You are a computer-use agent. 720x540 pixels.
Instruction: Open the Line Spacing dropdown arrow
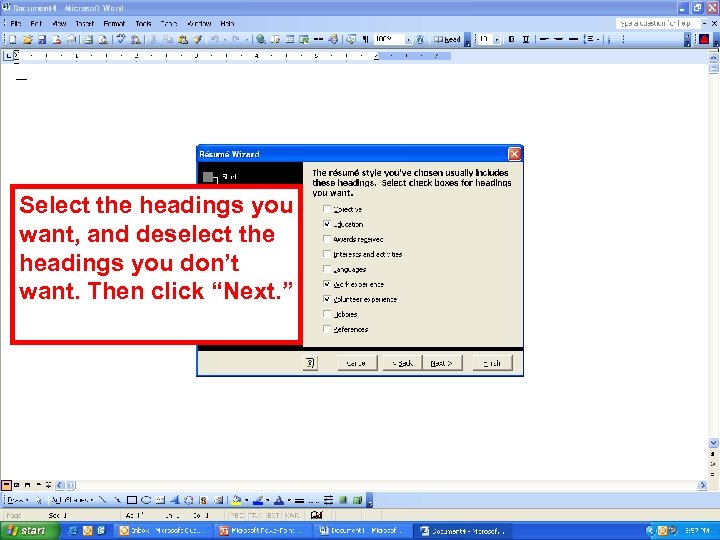(598, 39)
